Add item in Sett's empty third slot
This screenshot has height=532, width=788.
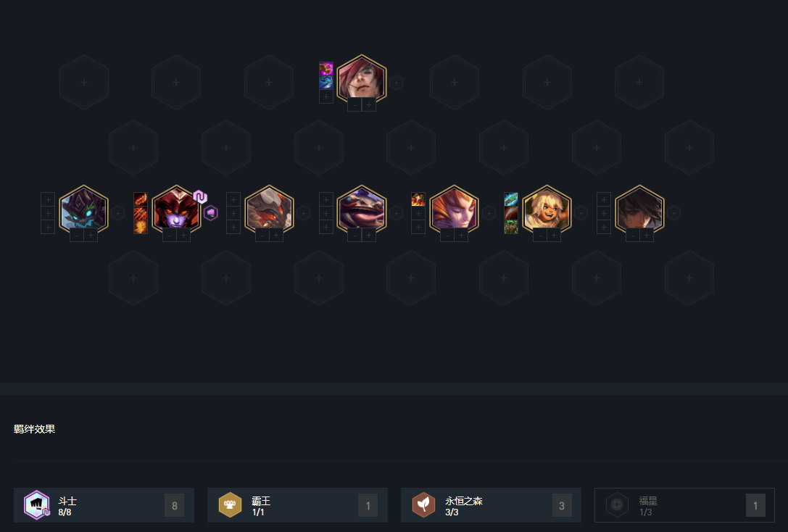point(326,96)
